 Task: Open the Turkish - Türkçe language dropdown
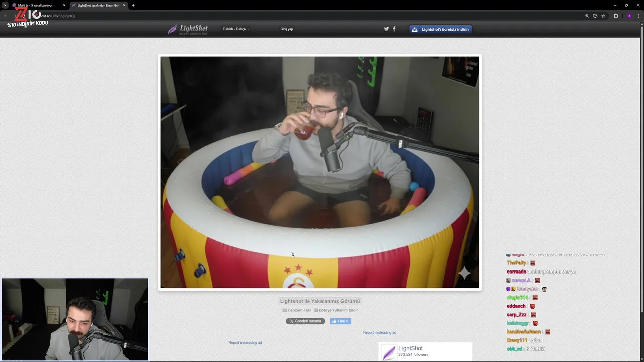235,29
